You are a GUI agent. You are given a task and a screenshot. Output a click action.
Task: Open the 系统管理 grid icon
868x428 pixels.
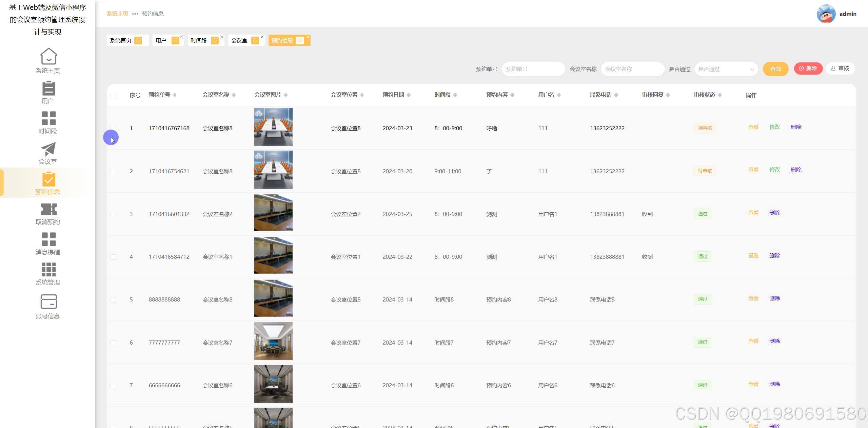(x=48, y=270)
